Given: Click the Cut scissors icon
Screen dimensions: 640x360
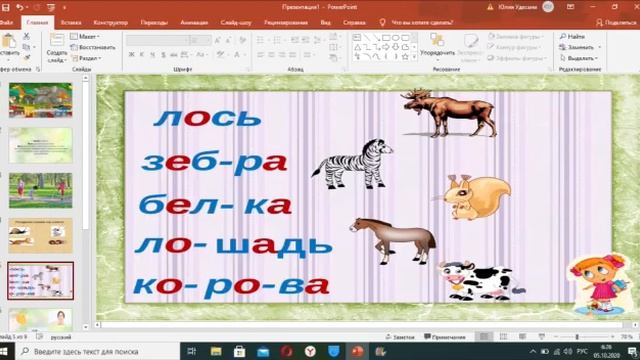Looking at the screenshot, I should click(27, 36).
